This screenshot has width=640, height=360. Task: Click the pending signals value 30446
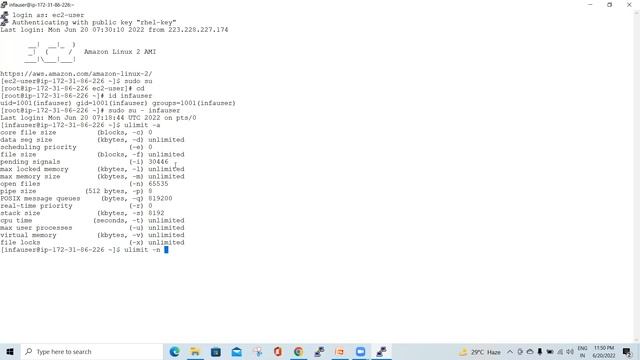158,162
